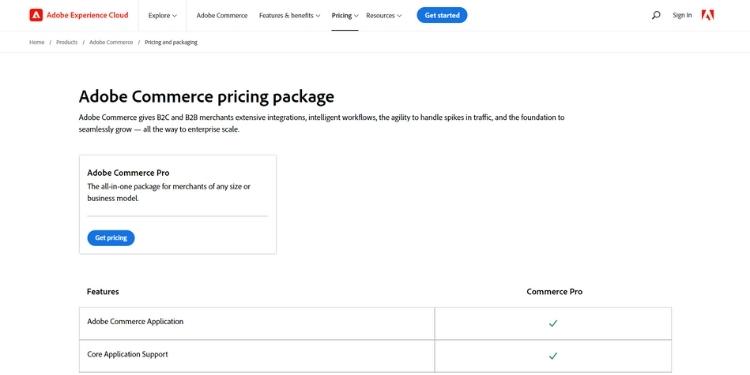The width and height of the screenshot is (750, 375).
Task: Go to Products breadcrumb link
Action: point(66,42)
